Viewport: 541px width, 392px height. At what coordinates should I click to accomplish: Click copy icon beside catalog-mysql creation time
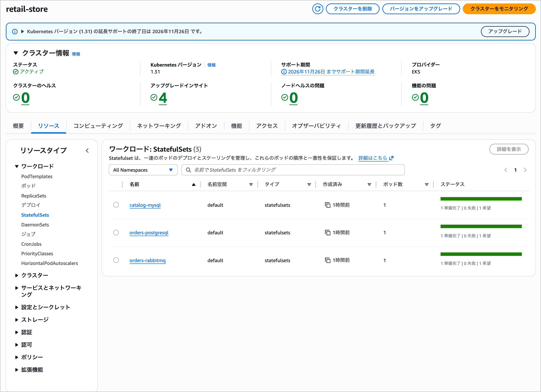click(x=328, y=205)
